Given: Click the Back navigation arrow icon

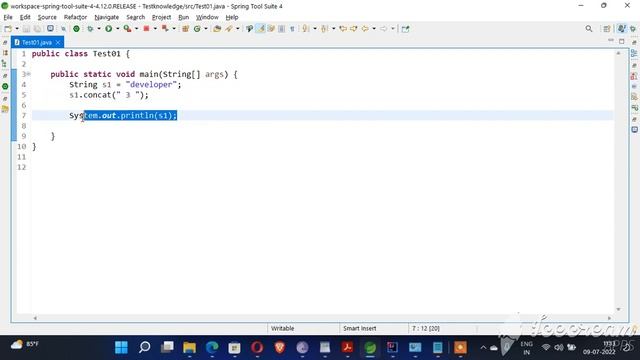Looking at the screenshot, I should point(364,29).
